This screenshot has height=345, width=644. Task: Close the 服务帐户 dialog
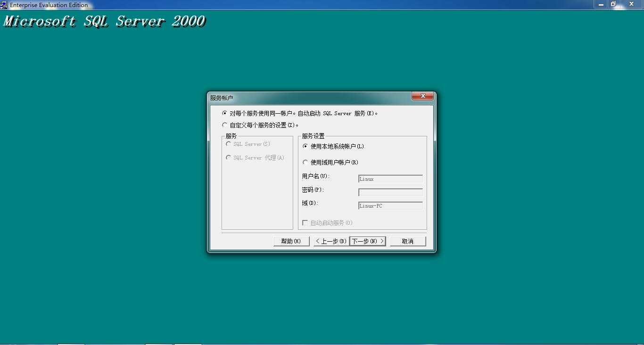pyautogui.click(x=422, y=96)
